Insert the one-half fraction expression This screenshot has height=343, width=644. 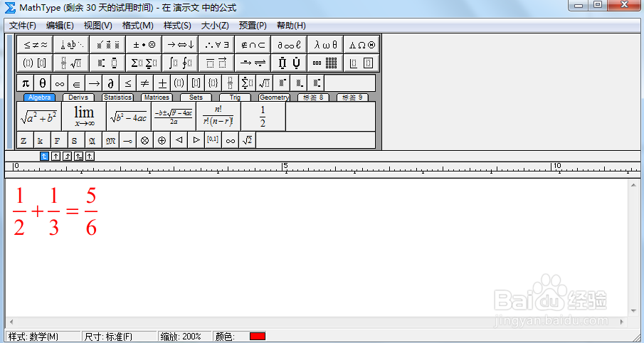(263, 116)
